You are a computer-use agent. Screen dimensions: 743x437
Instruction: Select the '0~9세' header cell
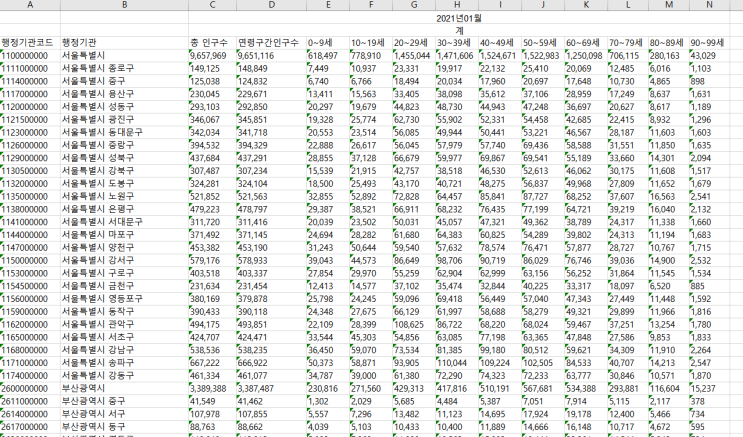(x=328, y=43)
